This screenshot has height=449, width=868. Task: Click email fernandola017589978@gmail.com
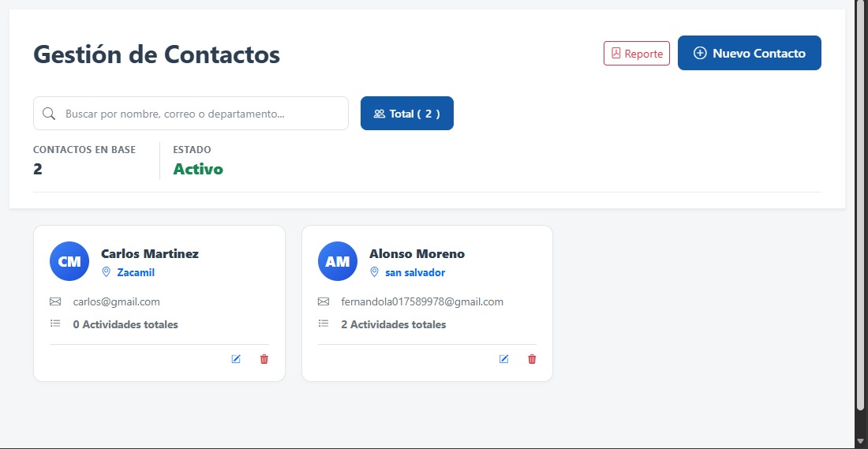point(422,301)
